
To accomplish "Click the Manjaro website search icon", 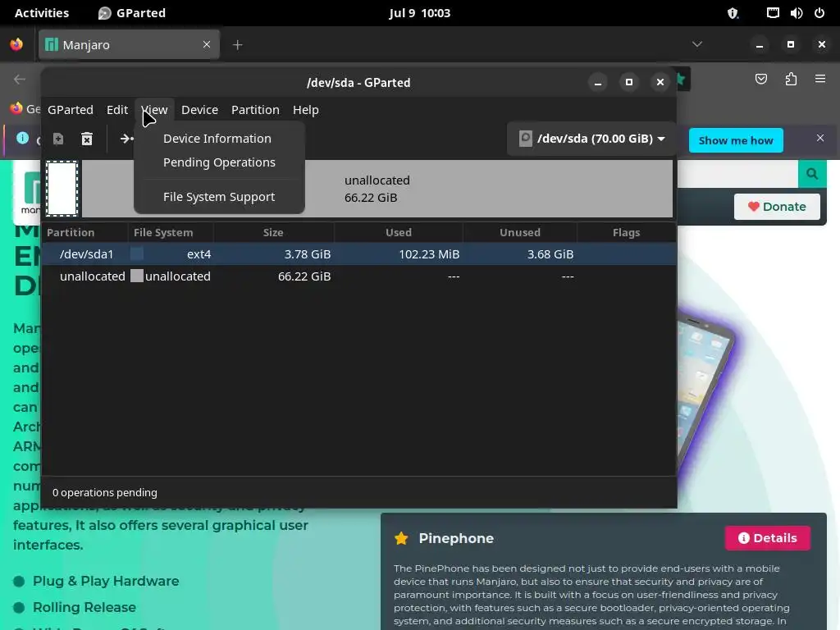I will point(812,174).
